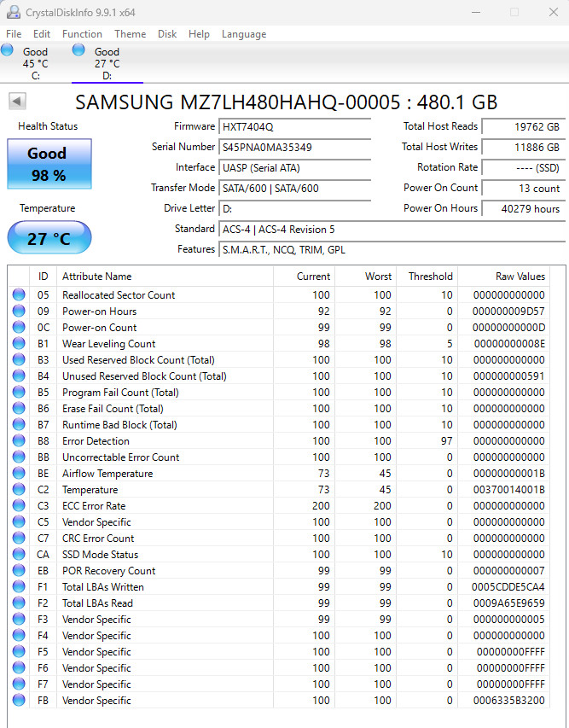
Task: Click status orb for POR Recovery Count
Action: click(x=19, y=571)
